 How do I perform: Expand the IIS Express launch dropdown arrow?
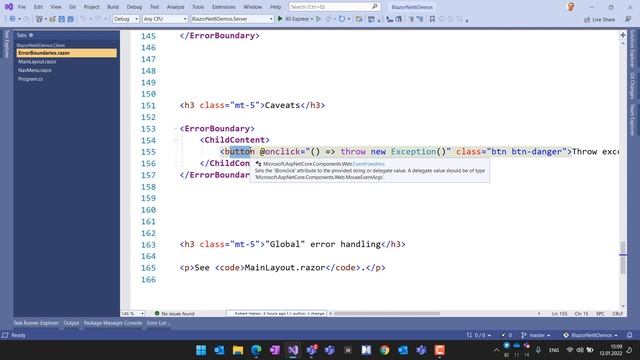point(312,19)
